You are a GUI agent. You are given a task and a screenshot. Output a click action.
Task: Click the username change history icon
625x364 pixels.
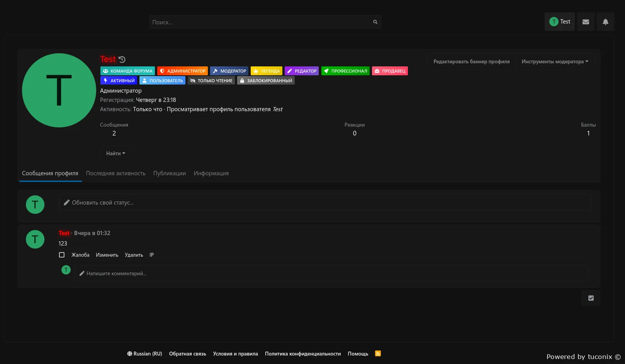click(x=122, y=59)
